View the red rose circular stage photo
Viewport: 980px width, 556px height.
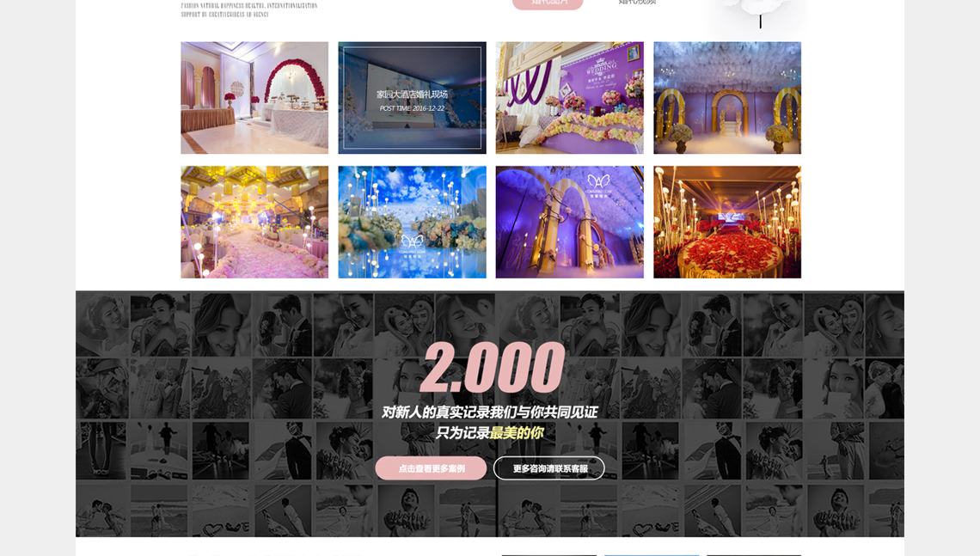(x=726, y=222)
